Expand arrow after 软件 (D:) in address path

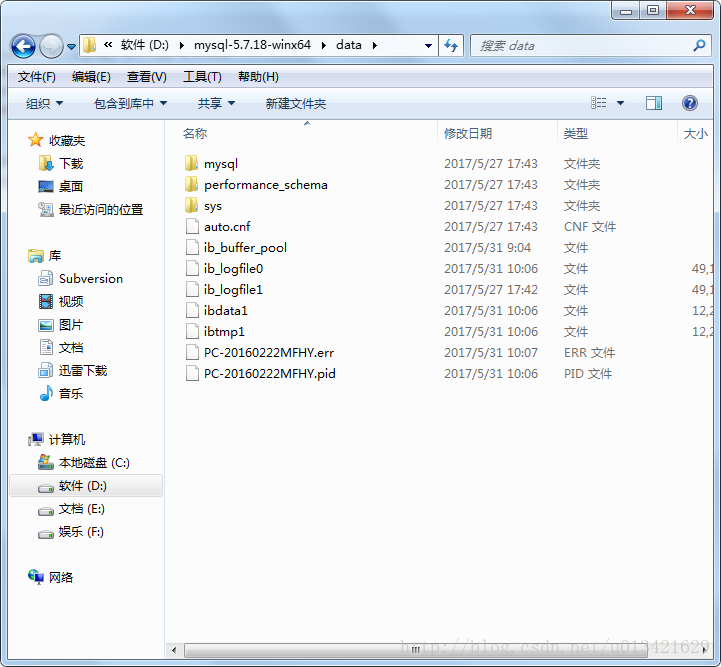pyautogui.click(x=182, y=46)
